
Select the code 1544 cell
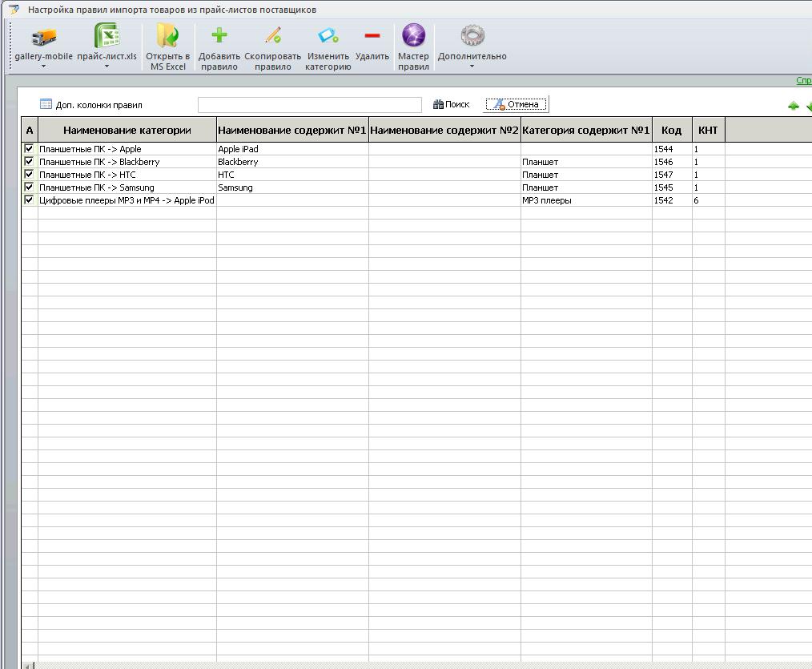pos(672,149)
